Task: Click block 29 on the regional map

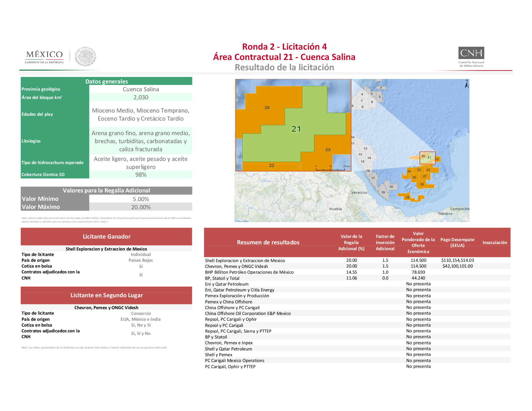Action: point(408,197)
